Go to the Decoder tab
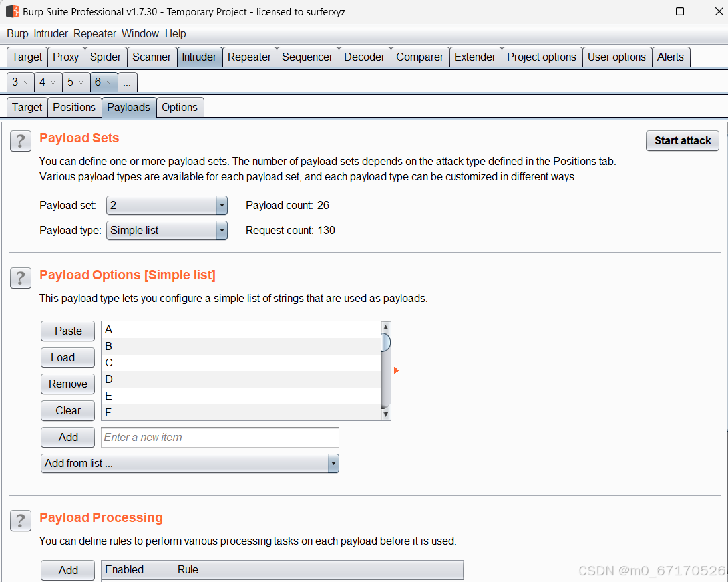The height and width of the screenshot is (582, 728). coord(365,57)
